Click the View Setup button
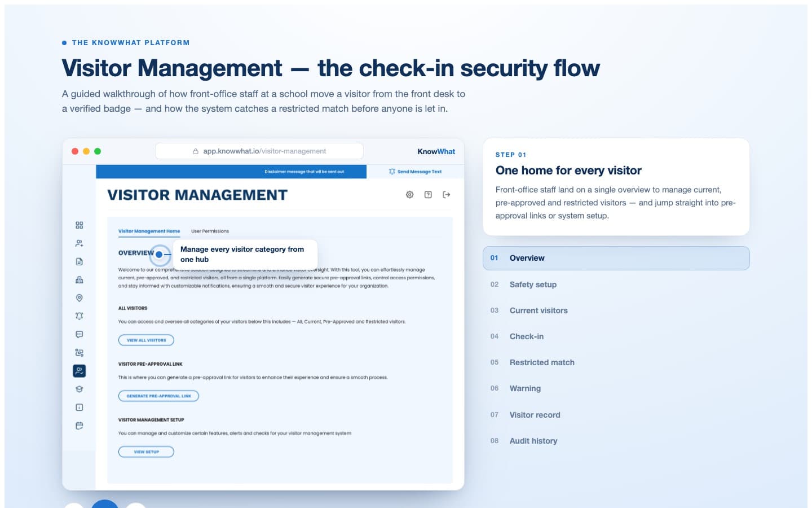This screenshot has height=508, width=812. [x=146, y=452]
